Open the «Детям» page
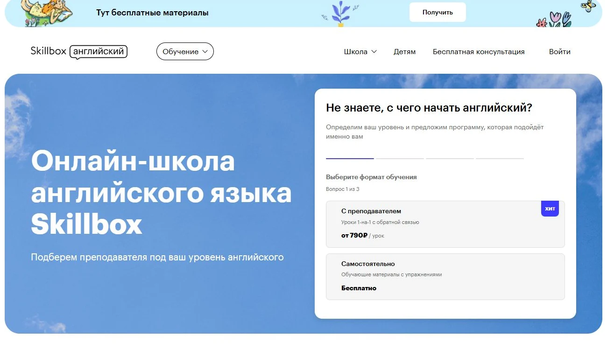The width and height of the screenshot is (607, 364). click(404, 52)
